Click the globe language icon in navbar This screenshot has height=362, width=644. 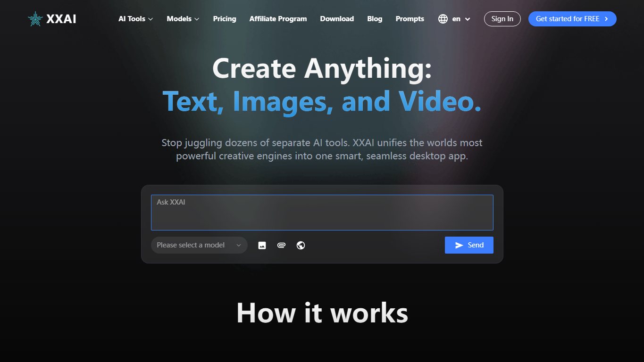tap(443, 19)
